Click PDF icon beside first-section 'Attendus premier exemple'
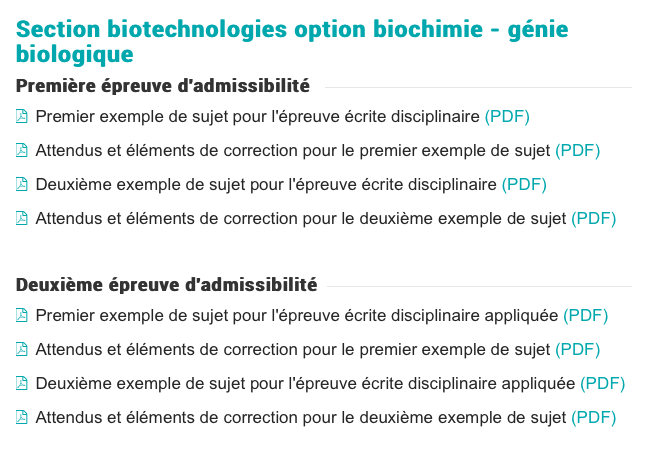 click(21, 150)
